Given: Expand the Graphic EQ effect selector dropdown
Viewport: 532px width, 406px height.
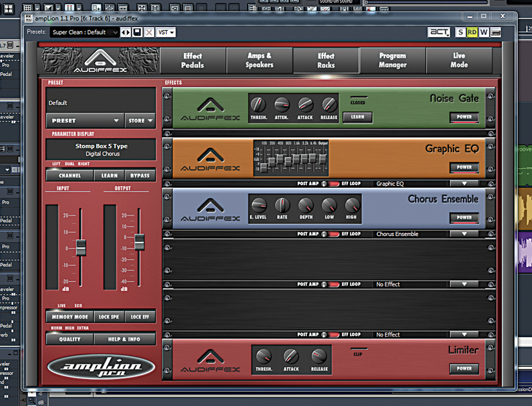Looking at the screenshot, I should [464, 183].
